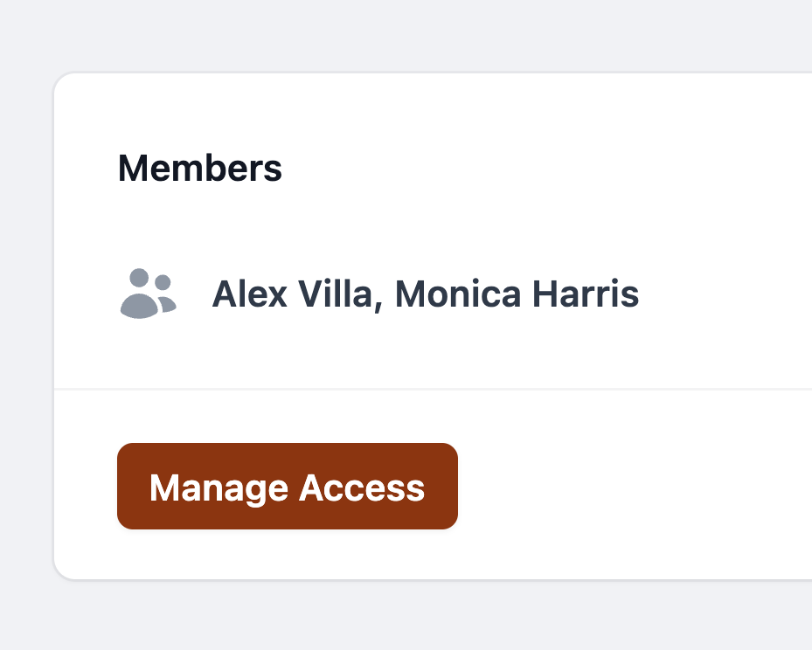This screenshot has width=812, height=650.
Task: Click the first name Alex
Action: (x=250, y=294)
